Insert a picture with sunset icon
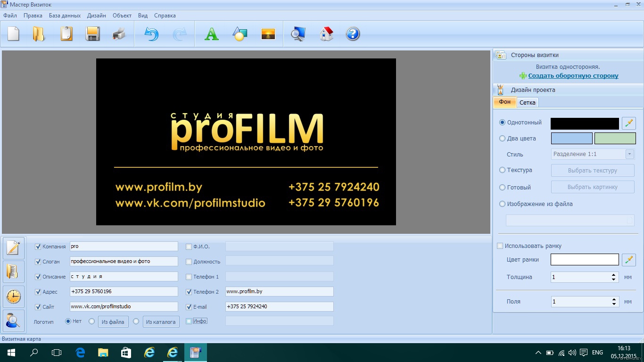Screen dimensions: 644x362 click(268, 34)
